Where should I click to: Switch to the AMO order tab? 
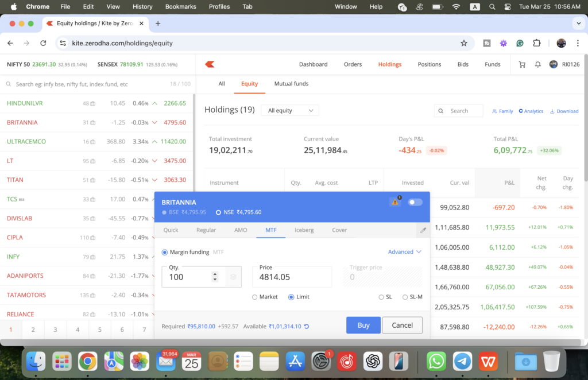tap(241, 230)
